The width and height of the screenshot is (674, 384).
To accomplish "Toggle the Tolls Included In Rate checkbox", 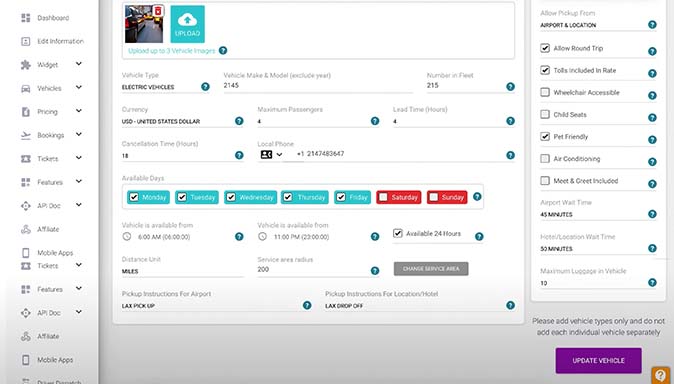I will (x=545, y=70).
